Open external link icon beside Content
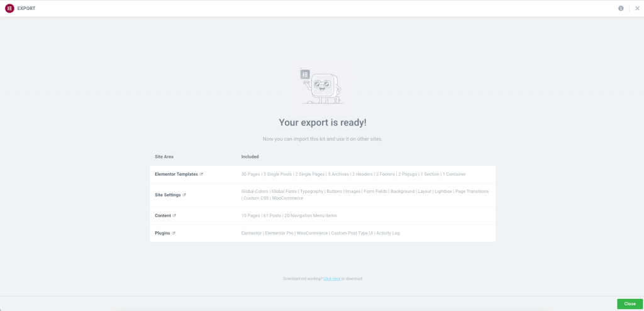 tap(174, 216)
